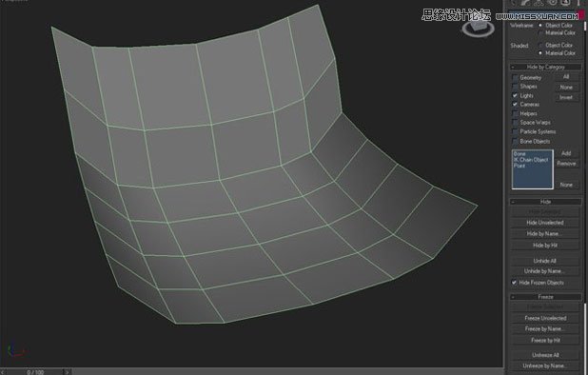Open the Display command panel tab
This screenshot has width=588, height=375.
pyautogui.click(x=565, y=3)
